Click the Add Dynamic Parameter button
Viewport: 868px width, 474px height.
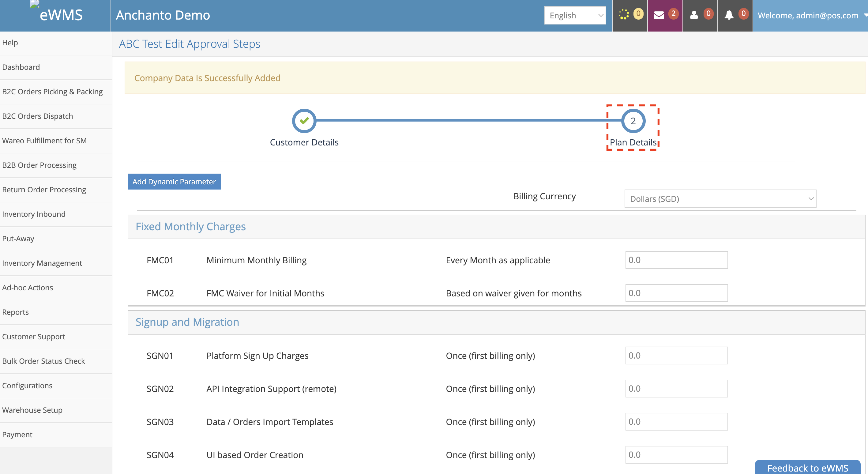[x=174, y=182]
